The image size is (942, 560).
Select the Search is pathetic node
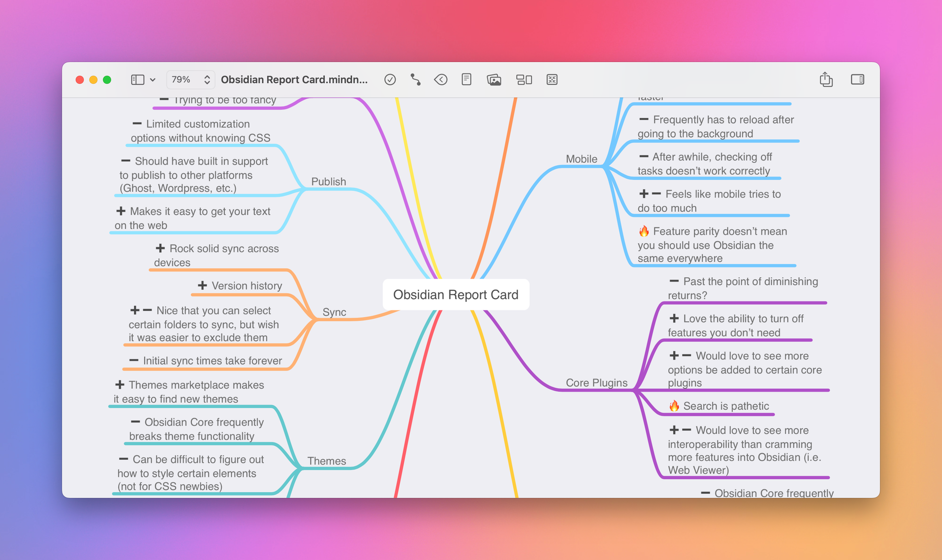click(x=725, y=406)
